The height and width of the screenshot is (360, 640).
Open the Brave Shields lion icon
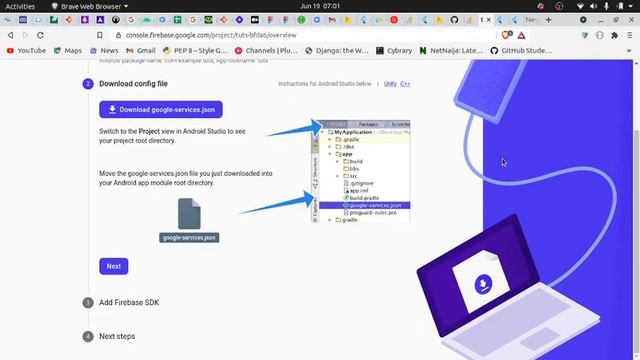coord(507,35)
